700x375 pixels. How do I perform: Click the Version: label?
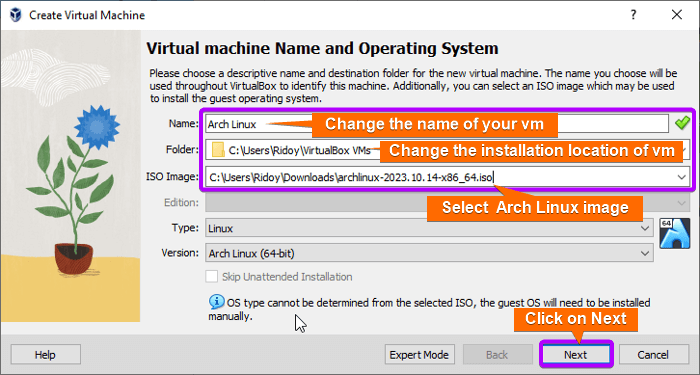pos(180,253)
